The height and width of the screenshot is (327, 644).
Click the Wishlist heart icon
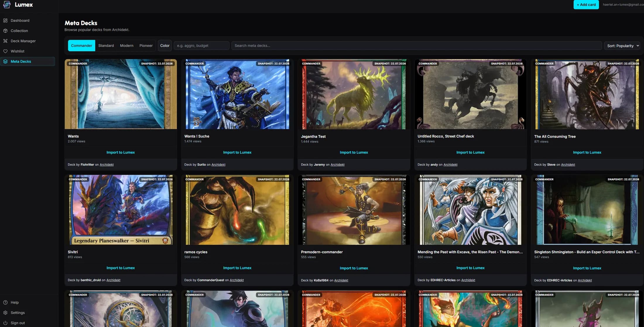coord(5,51)
